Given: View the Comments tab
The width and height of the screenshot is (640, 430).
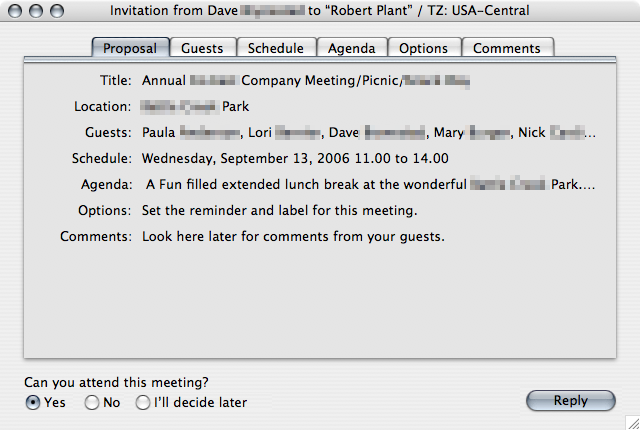Looking at the screenshot, I should tap(507, 48).
